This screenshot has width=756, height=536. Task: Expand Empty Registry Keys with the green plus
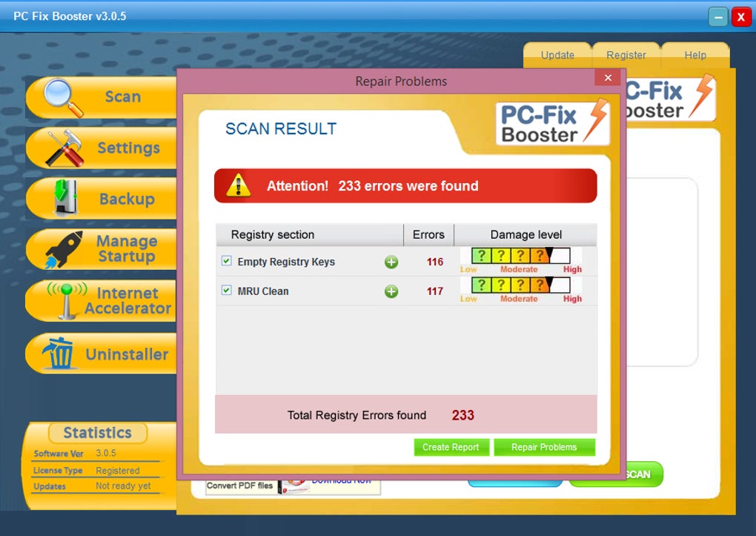(391, 262)
